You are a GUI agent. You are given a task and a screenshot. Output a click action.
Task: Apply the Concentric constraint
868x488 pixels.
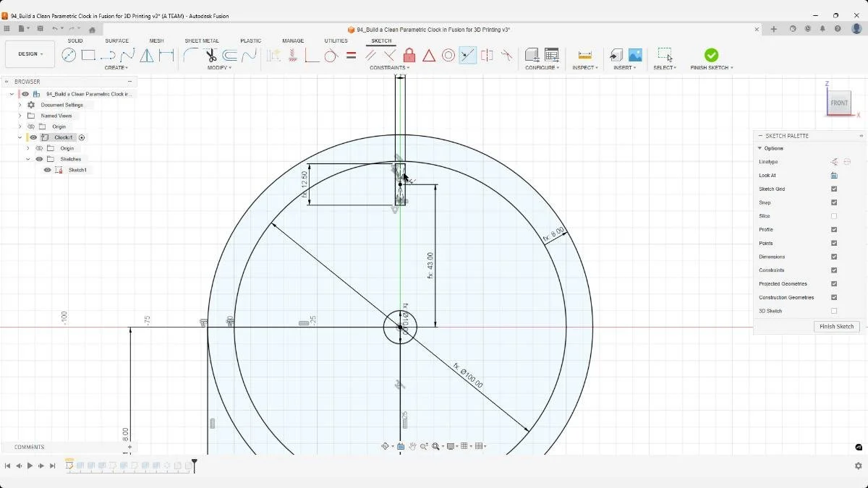(x=448, y=55)
